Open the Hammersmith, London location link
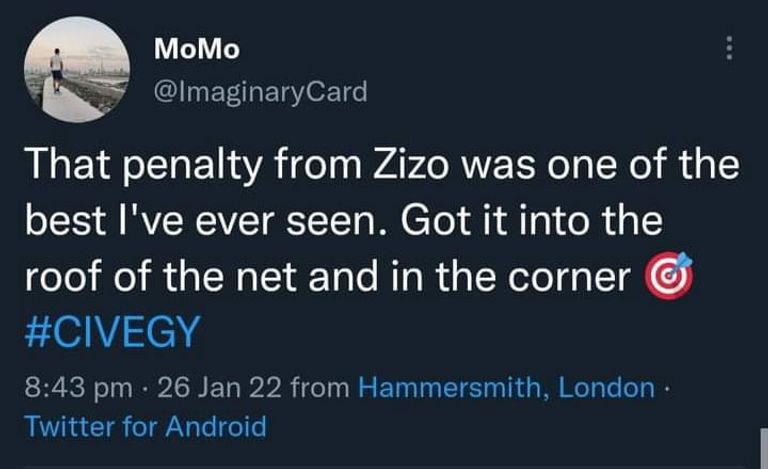Screen dimensions: 768x469 point(506,388)
